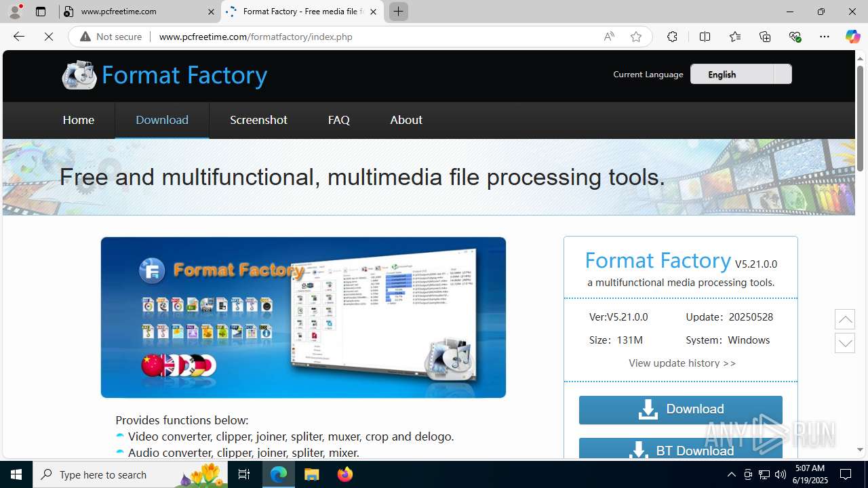This screenshot has width=868, height=488.
Task: Toggle split screen view icon
Action: click(705, 37)
